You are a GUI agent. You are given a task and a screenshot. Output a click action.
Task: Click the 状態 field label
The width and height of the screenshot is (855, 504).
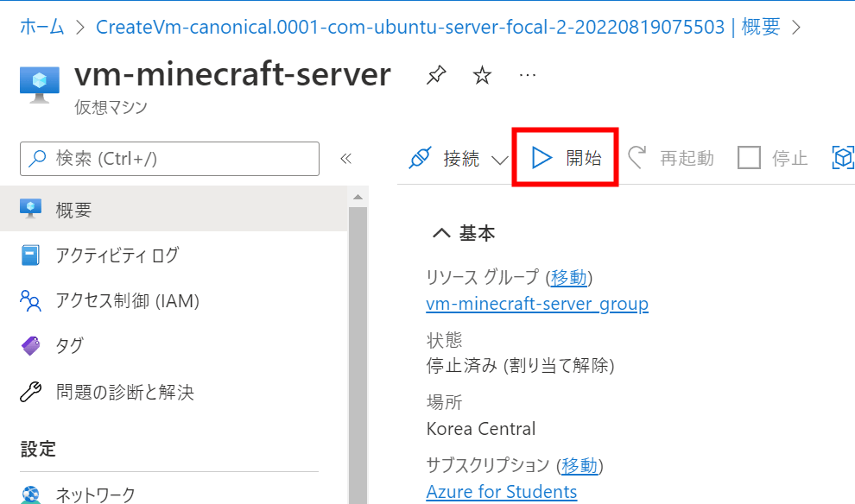click(444, 340)
